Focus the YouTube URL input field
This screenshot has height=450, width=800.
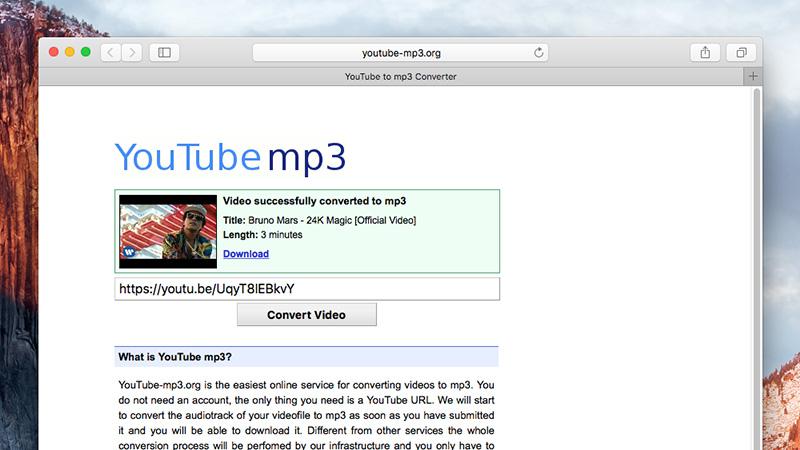[x=307, y=289]
